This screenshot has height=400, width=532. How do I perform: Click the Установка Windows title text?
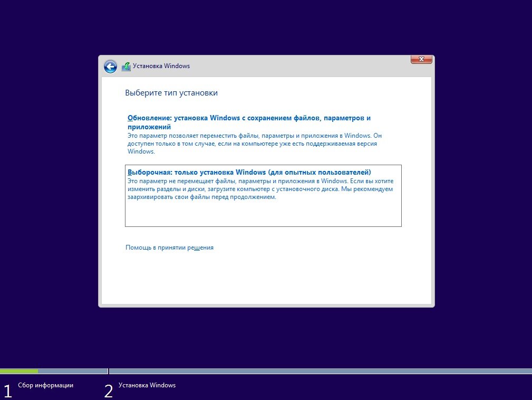coord(161,66)
